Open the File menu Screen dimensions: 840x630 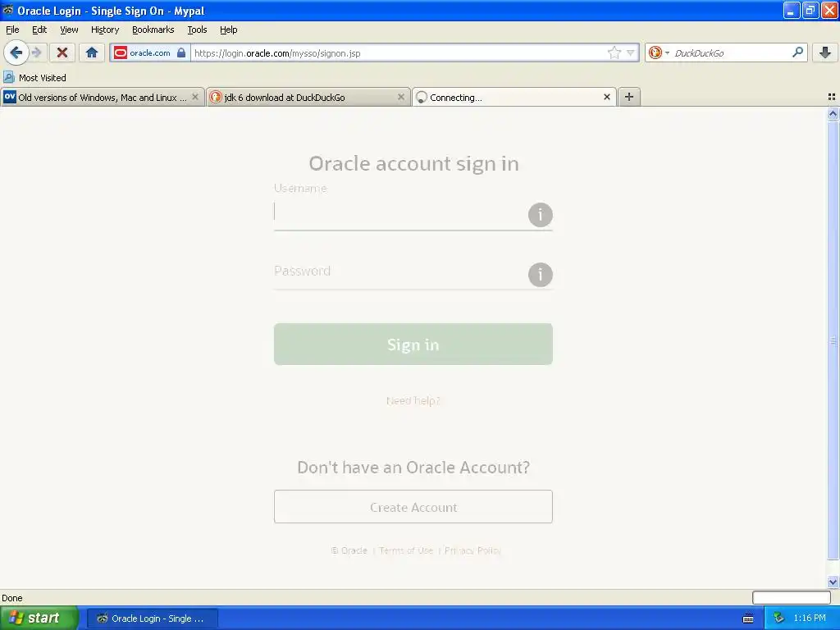click(x=12, y=30)
